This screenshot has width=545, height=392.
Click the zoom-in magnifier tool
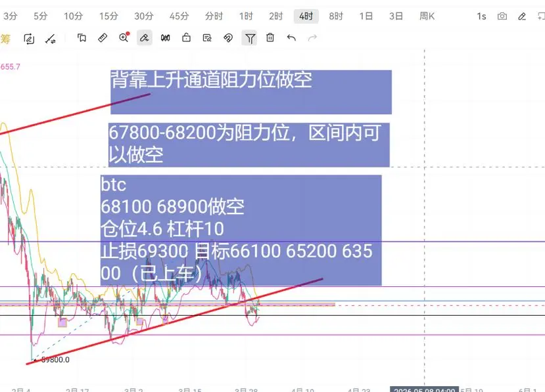(124, 37)
